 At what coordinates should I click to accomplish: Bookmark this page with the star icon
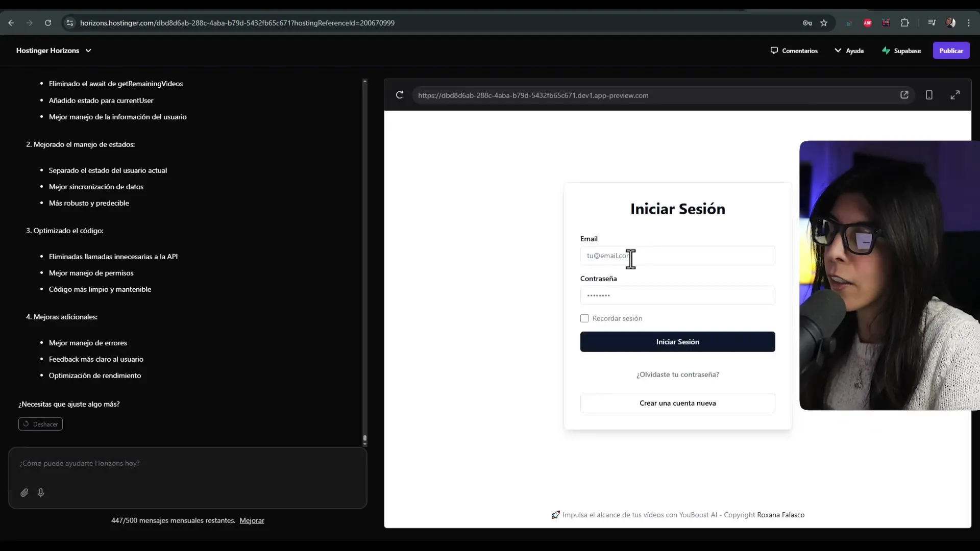pos(824,23)
